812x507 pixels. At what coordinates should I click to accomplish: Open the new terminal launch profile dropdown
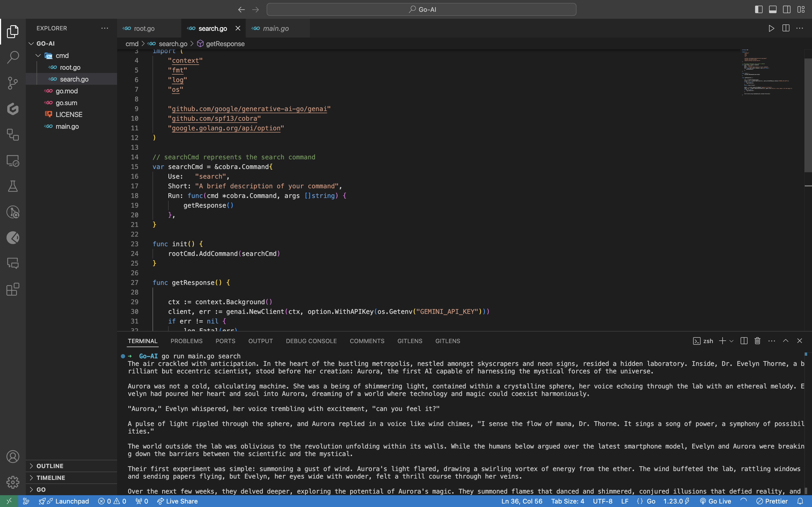pos(731,341)
